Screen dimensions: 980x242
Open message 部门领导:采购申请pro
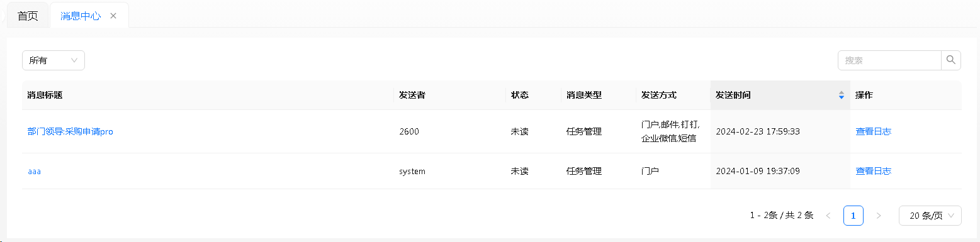point(70,131)
